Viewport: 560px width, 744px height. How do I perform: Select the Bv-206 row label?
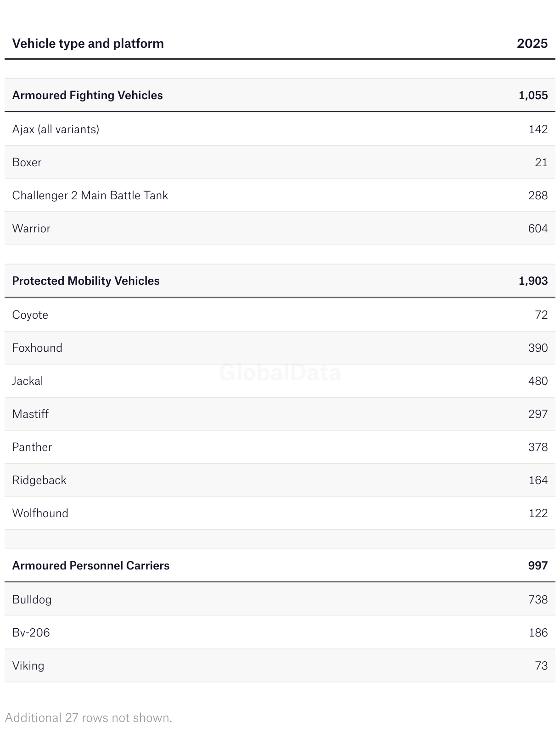click(x=31, y=632)
